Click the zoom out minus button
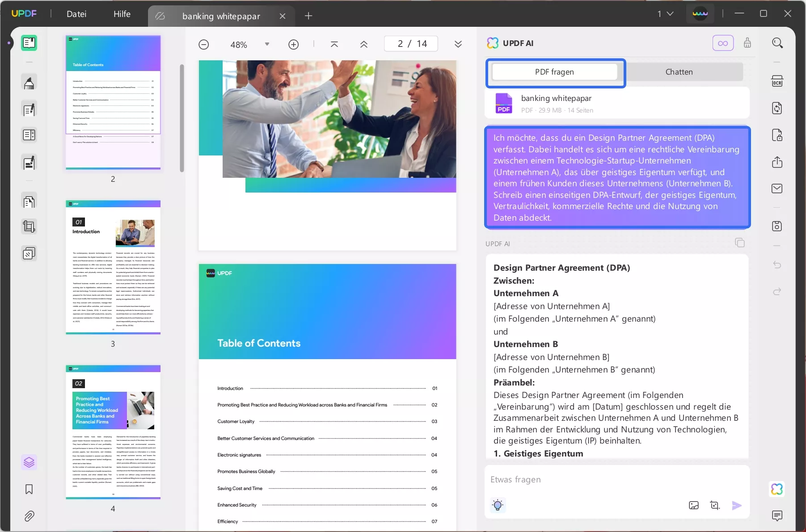 204,45
